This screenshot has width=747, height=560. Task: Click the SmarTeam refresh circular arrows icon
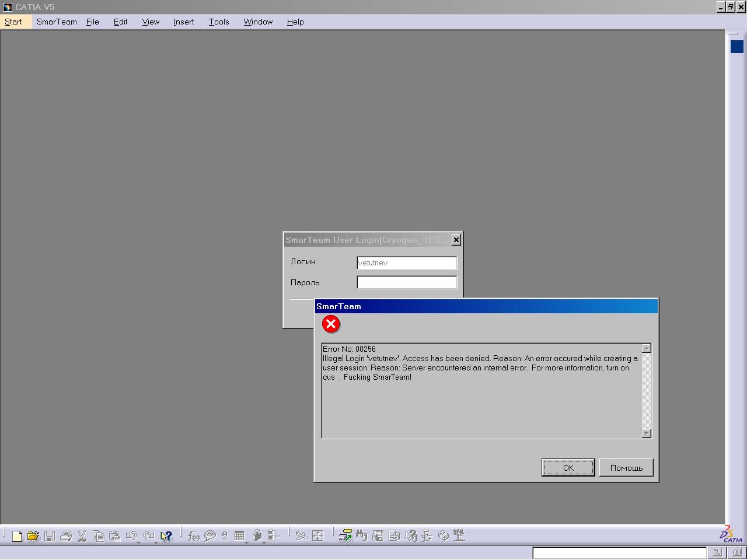444,535
